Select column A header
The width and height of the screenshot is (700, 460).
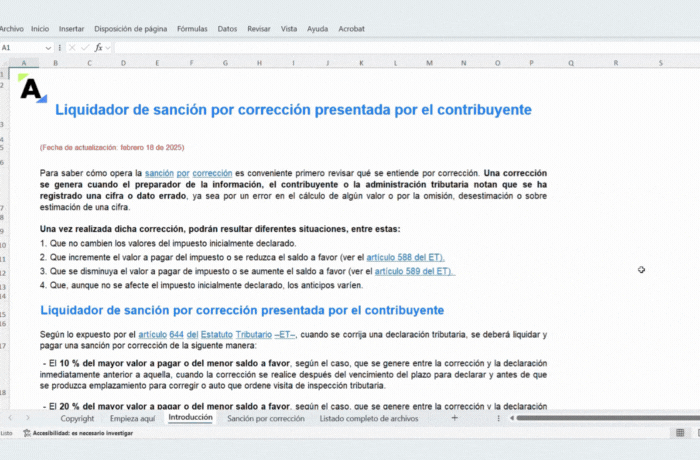click(24, 63)
